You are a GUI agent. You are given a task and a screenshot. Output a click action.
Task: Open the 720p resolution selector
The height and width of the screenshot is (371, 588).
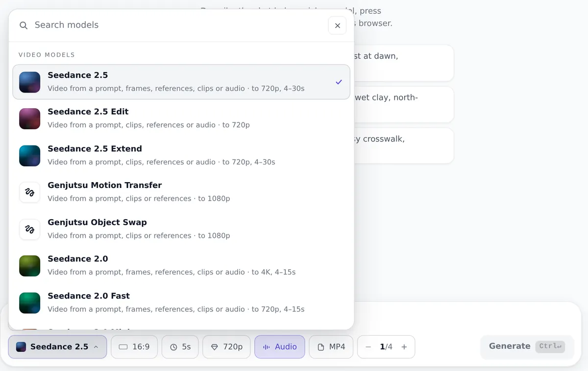pos(226,347)
